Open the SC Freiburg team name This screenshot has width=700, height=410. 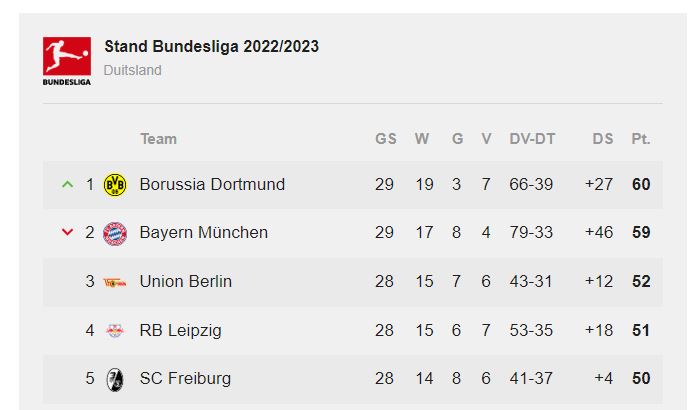point(186,379)
